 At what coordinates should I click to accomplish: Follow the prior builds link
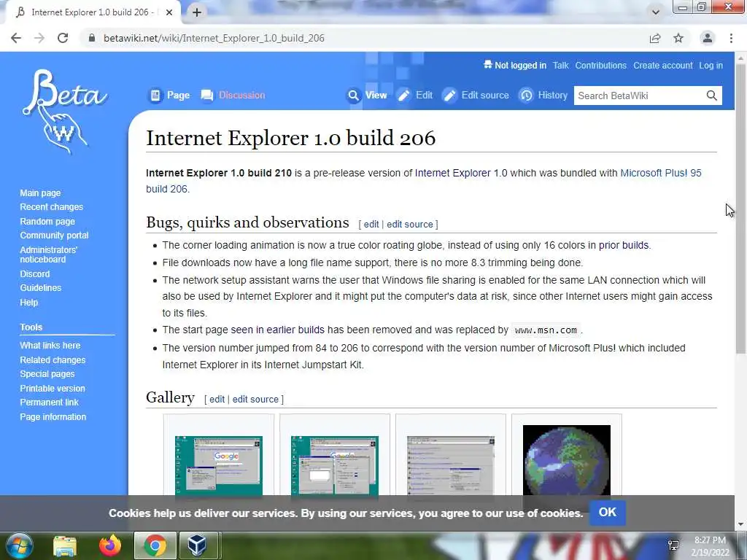point(624,245)
